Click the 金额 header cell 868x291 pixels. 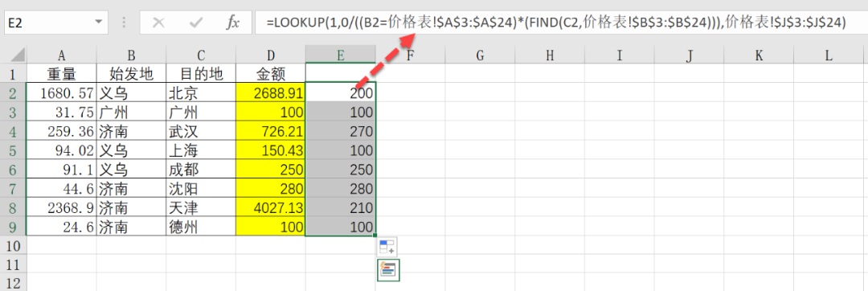click(x=270, y=74)
